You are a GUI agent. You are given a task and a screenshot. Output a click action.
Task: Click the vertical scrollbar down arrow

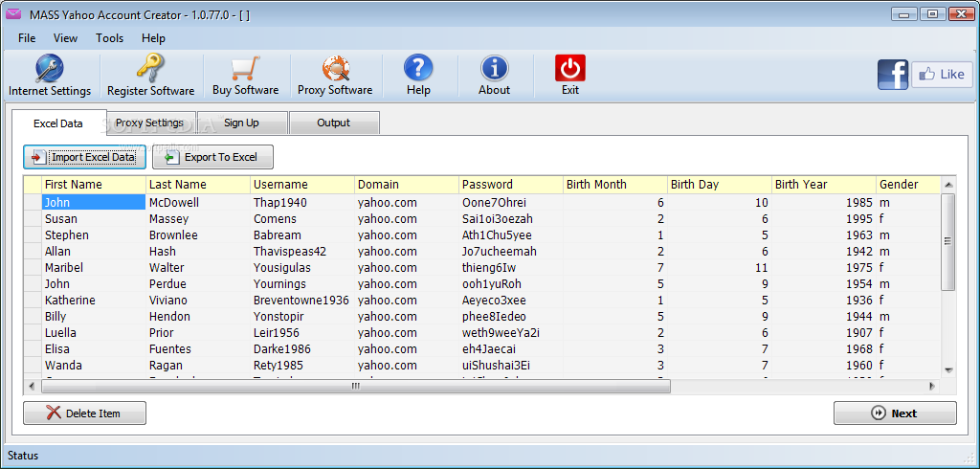coord(948,370)
